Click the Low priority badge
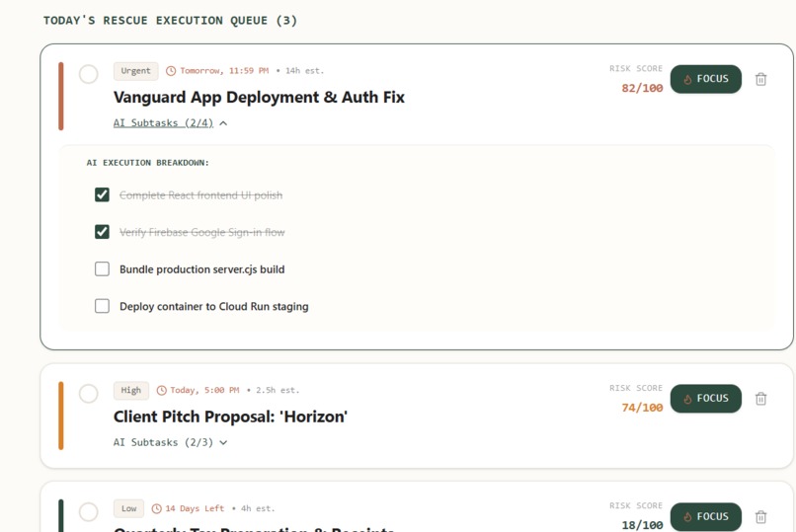 (x=128, y=508)
